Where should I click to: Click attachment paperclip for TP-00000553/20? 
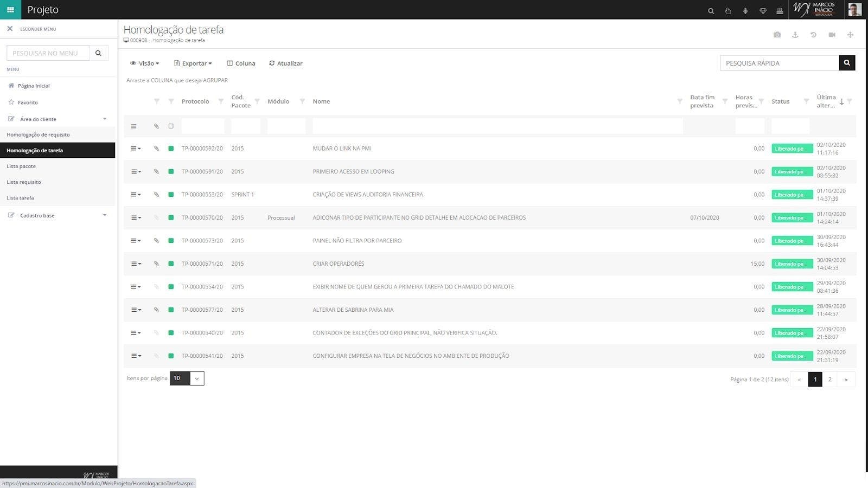tap(156, 195)
